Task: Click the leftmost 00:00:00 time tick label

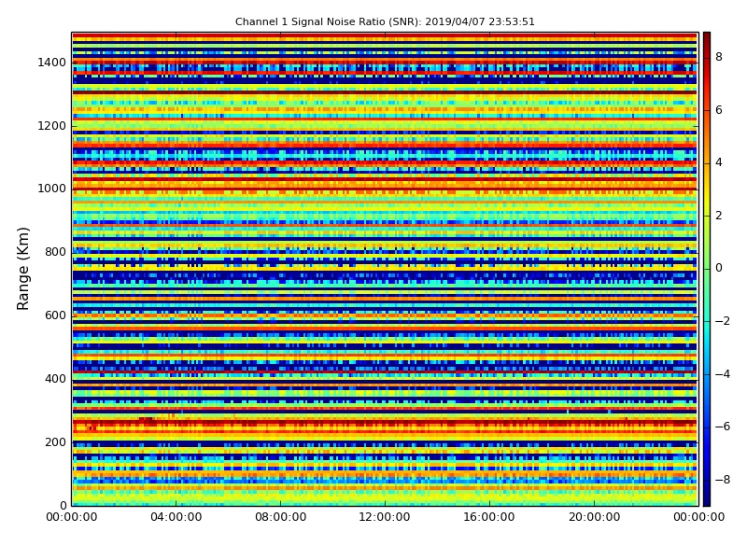Action: tap(72, 517)
